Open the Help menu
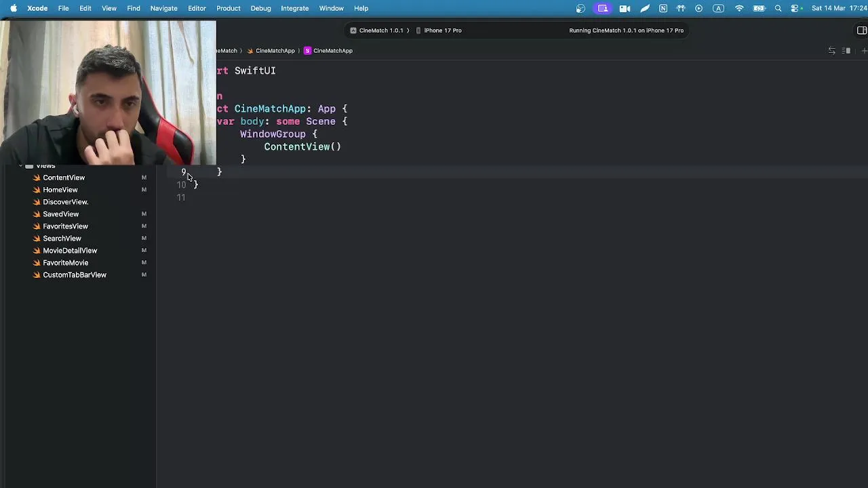The image size is (868, 488). (361, 8)
